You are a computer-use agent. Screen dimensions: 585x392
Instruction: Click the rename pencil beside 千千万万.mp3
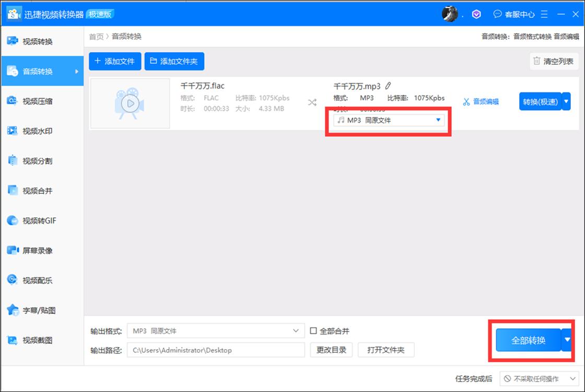[x=389, y=85]
